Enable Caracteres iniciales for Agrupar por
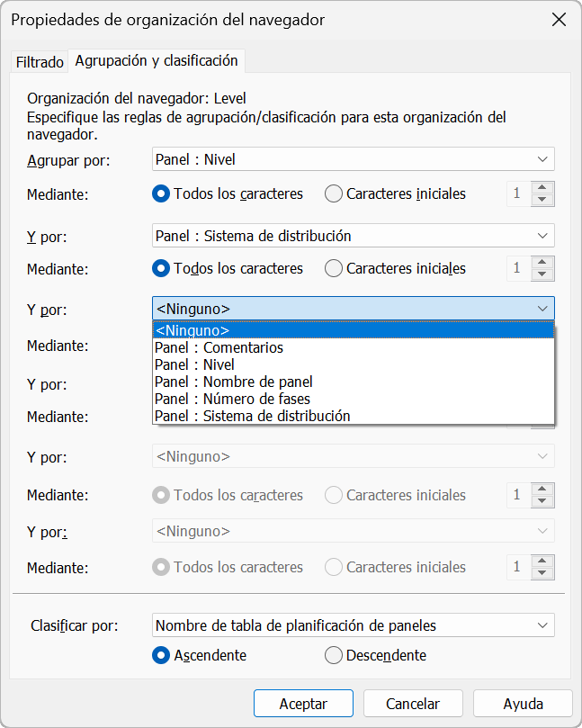This screenshot has height=728, width=582. click(334, 193)
